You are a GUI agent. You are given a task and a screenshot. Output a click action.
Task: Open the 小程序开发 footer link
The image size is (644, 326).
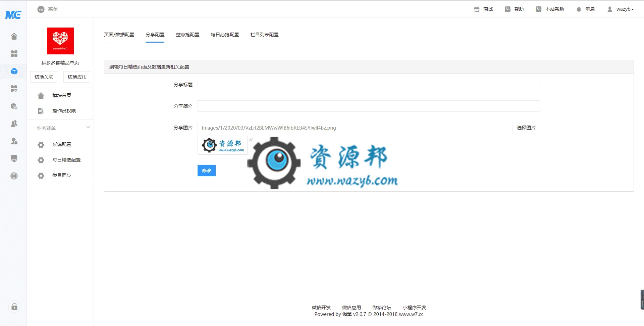coord(414,308)
